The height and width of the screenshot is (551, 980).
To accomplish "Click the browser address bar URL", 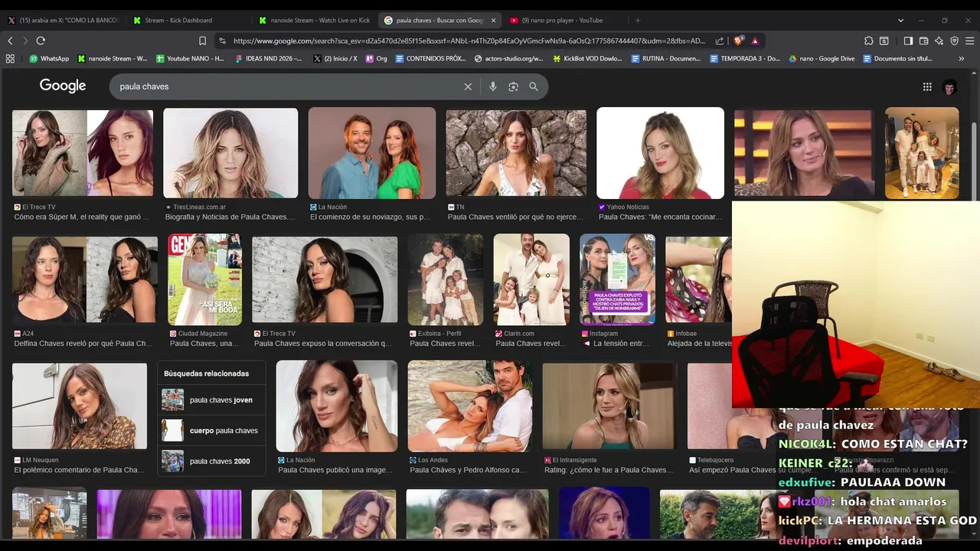I will pyautogui.click(x=469, y=41).
